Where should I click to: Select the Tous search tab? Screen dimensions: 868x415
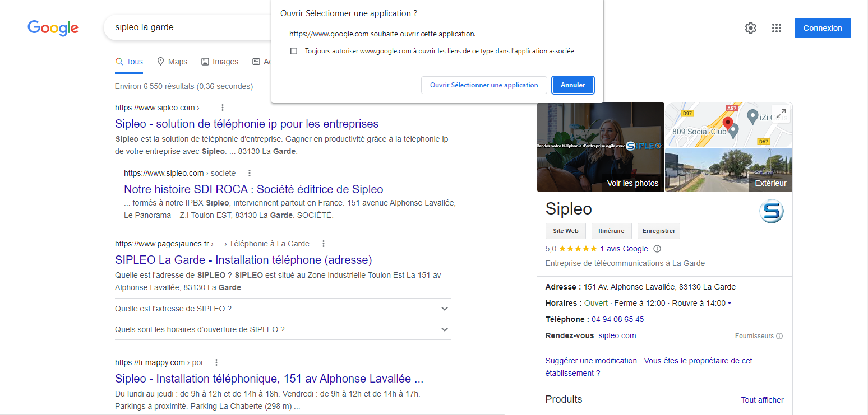pos(129,62)
